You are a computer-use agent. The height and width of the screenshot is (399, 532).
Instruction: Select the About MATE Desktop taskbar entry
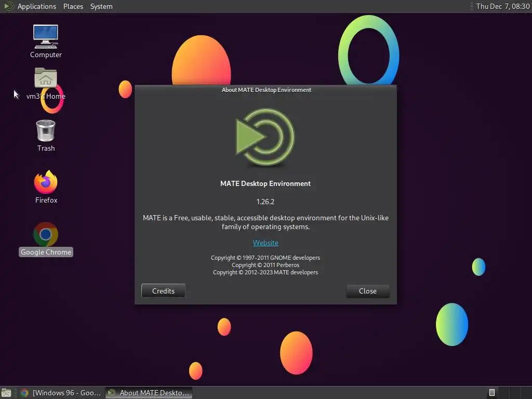coord(149,393)
